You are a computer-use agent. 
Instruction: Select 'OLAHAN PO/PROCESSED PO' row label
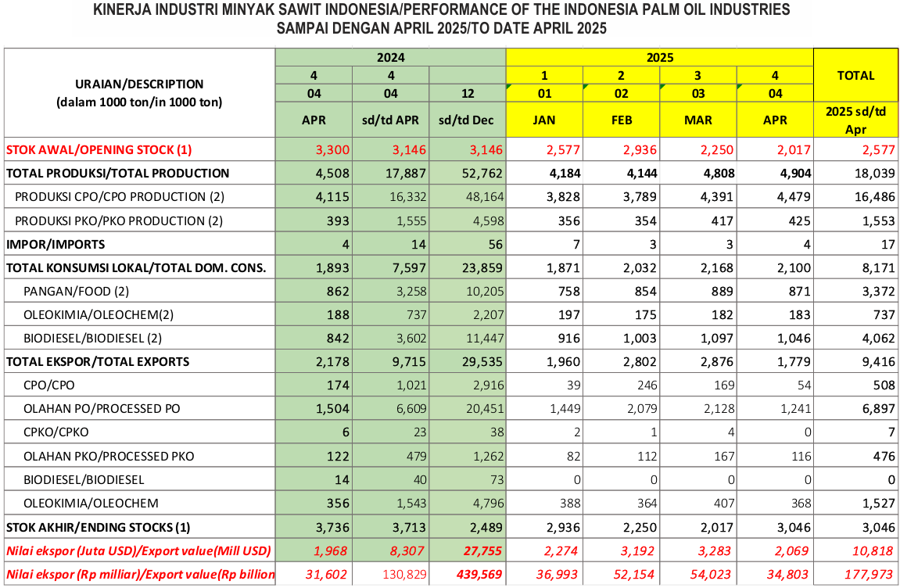(102, 410)
